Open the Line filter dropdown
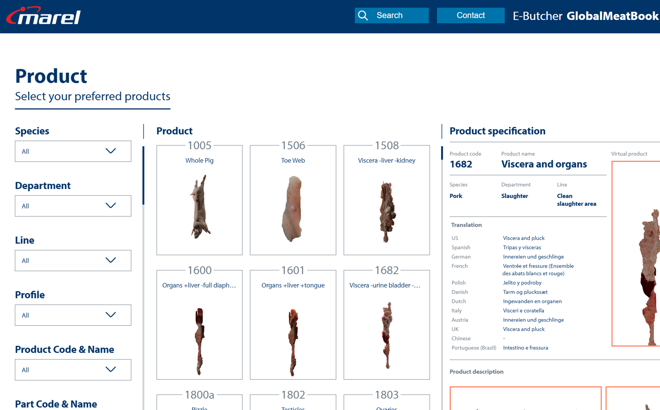The width and height of the screenshot is (660, 410). (x=73, y=261)
